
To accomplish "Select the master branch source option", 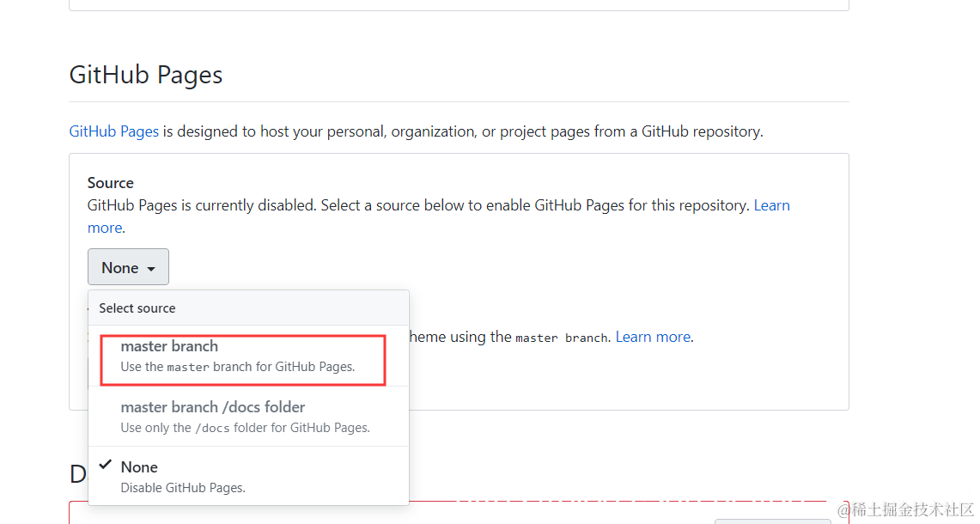I will 249,356.
